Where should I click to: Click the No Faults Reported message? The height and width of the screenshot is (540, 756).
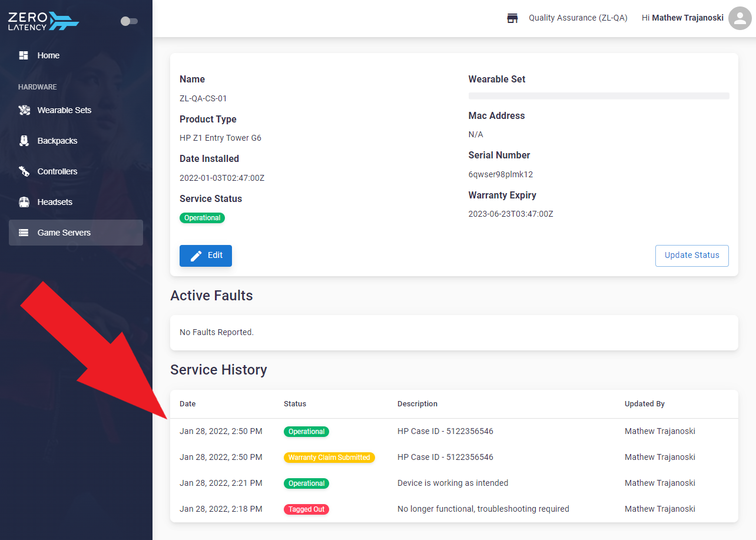[x=217, y=332]
